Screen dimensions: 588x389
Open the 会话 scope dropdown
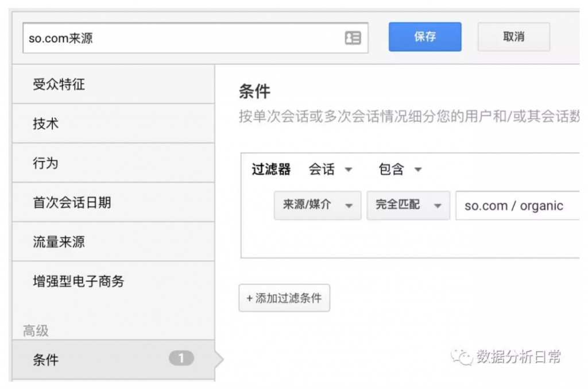pyautogui.click(x=331, y=170)
